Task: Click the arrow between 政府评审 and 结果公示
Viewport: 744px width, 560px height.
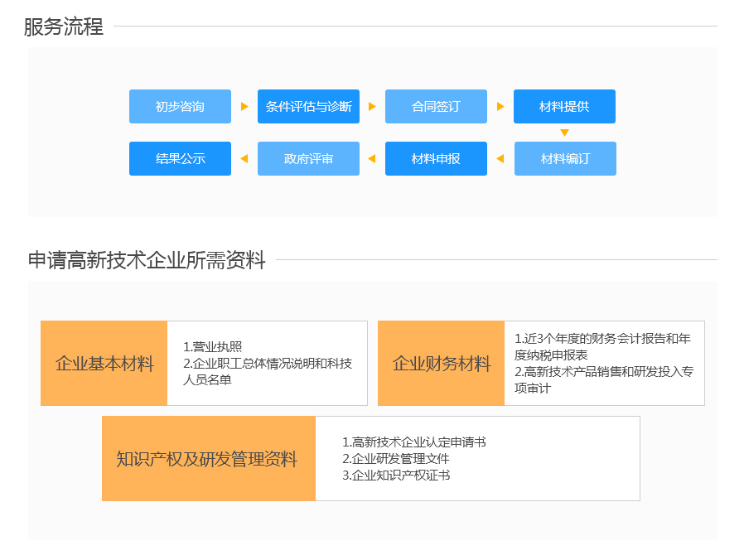Action: pyautogui.click(x=244, y=159)
